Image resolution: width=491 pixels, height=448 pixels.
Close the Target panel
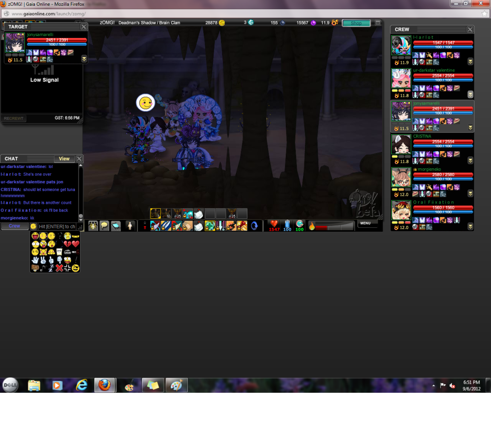click(83, 27)
